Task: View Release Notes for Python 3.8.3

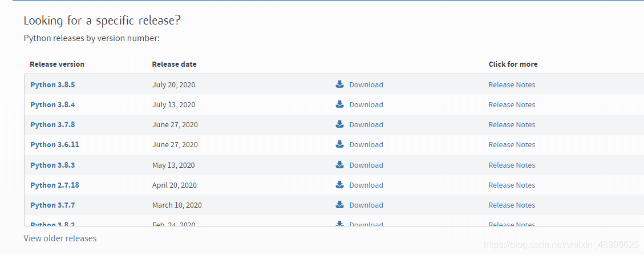Action: [x=512, y=165]
